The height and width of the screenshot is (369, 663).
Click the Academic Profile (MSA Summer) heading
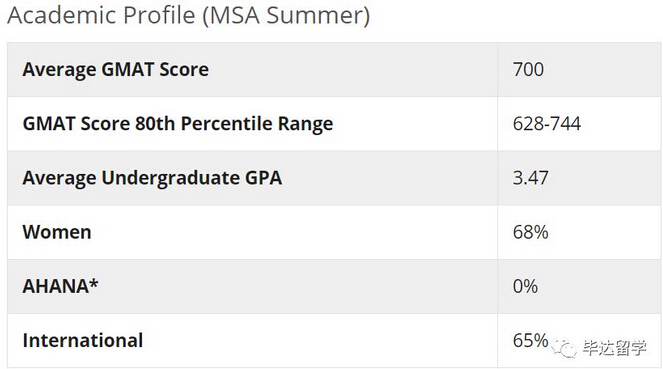pyautogui.click(x=189, y=15)
